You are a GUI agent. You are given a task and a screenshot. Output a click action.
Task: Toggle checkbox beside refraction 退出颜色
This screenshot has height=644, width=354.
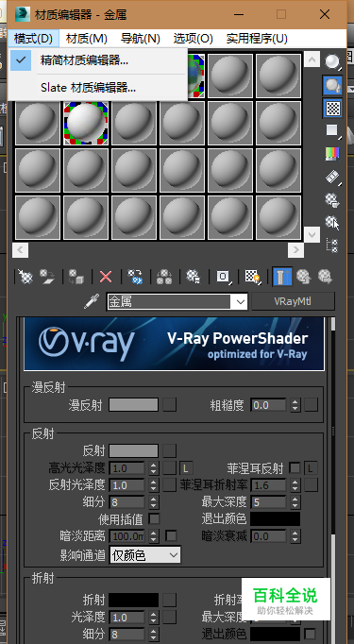(x=311, y=634)
